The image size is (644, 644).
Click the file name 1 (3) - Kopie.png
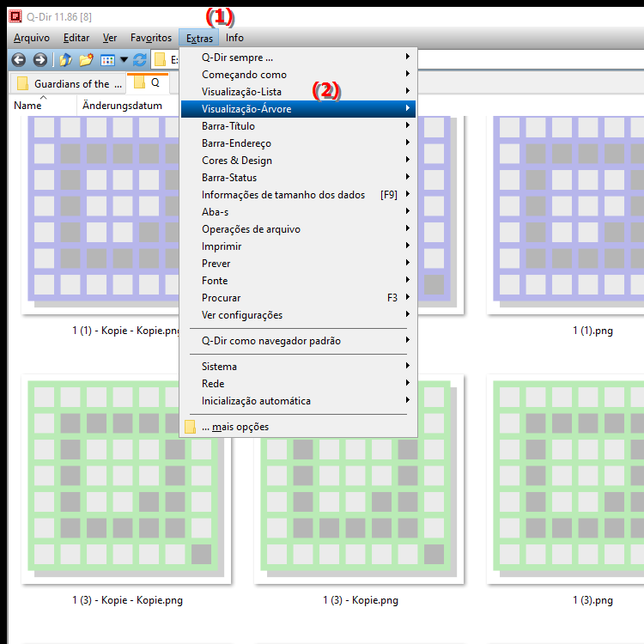[361, 600]
